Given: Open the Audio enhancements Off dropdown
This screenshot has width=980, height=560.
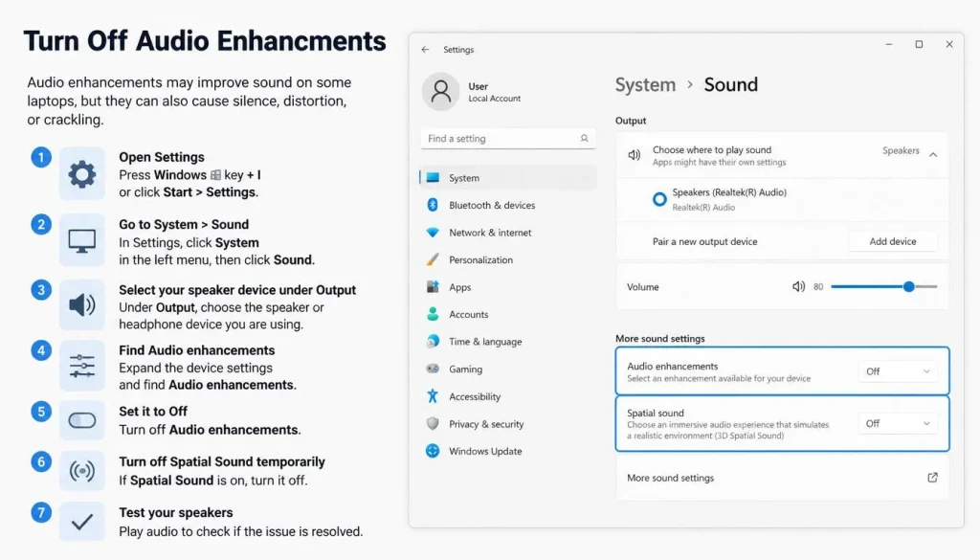Looking at the screenshot, I should 898,371.
